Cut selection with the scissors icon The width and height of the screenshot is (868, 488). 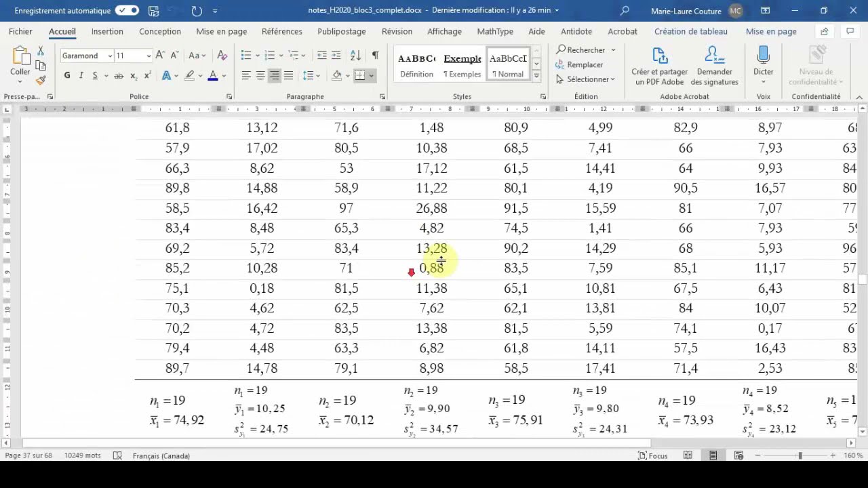pos(41,51)
